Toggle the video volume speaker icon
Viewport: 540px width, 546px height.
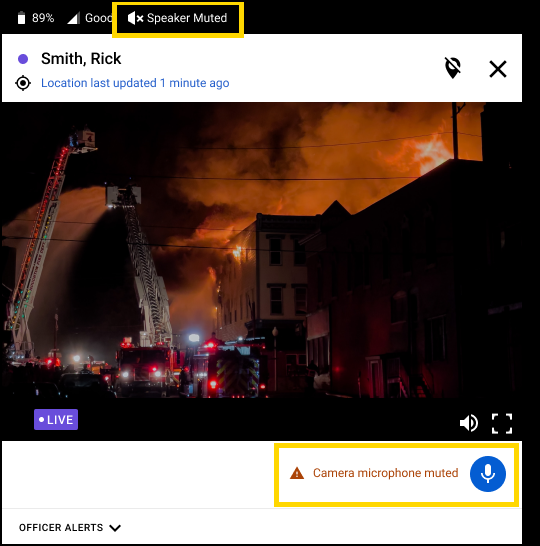(x=469, y=423)
